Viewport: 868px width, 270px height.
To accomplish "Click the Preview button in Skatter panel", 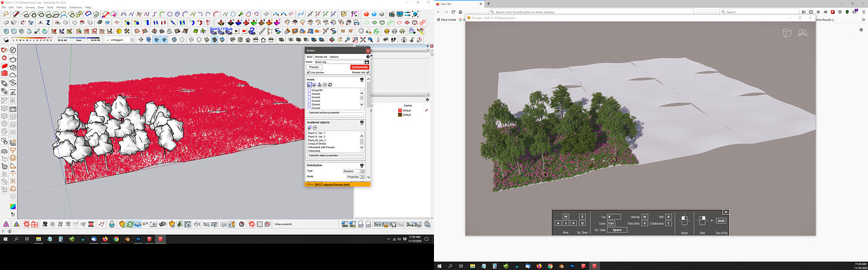I will click(314, 67).
